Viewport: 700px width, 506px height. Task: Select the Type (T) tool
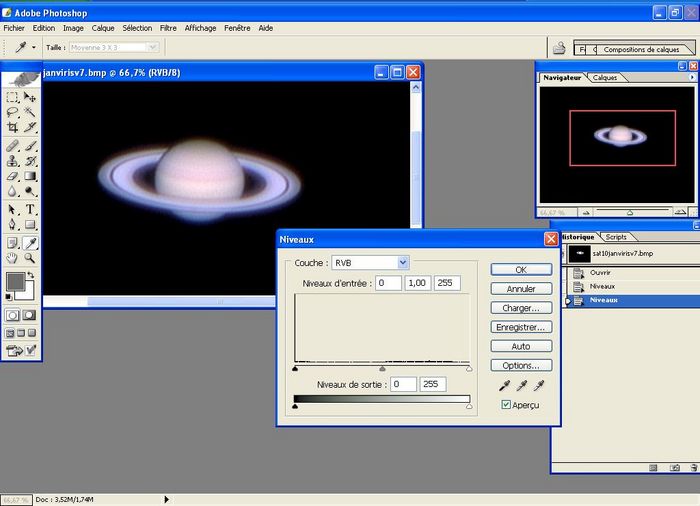31,209
